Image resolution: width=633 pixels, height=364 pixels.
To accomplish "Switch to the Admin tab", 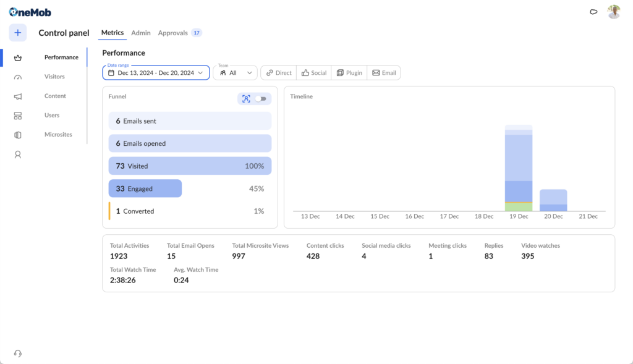I will (141, 33).
